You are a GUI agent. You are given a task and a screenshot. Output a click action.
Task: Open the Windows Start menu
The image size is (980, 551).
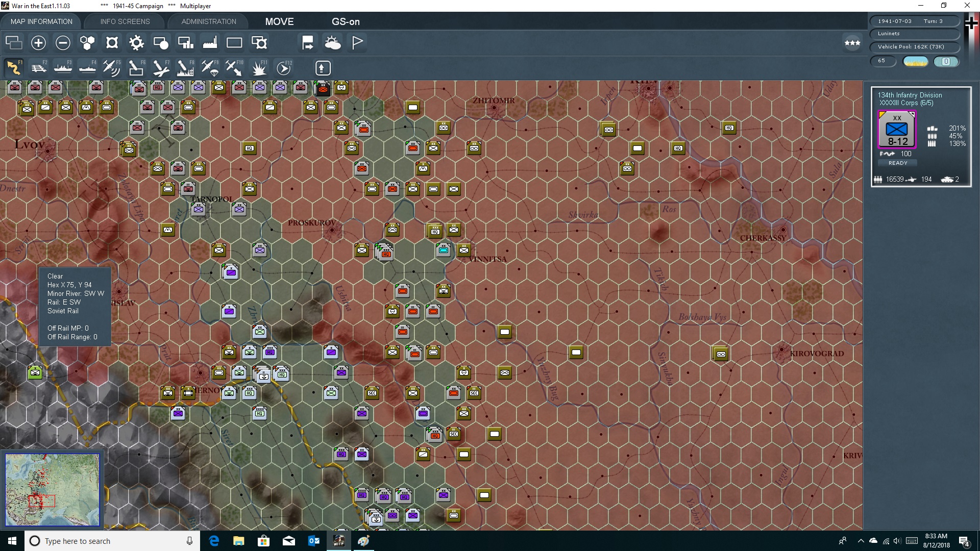point(12,541)
